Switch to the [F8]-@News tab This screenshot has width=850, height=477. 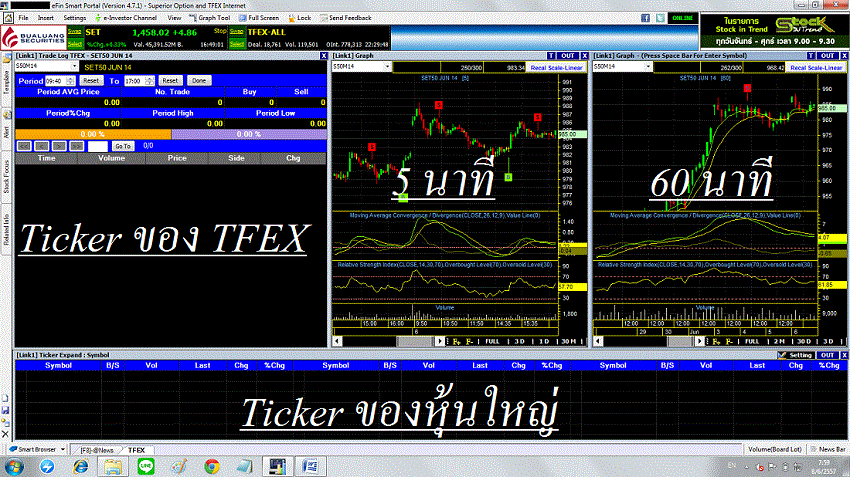tap(97, 450)
